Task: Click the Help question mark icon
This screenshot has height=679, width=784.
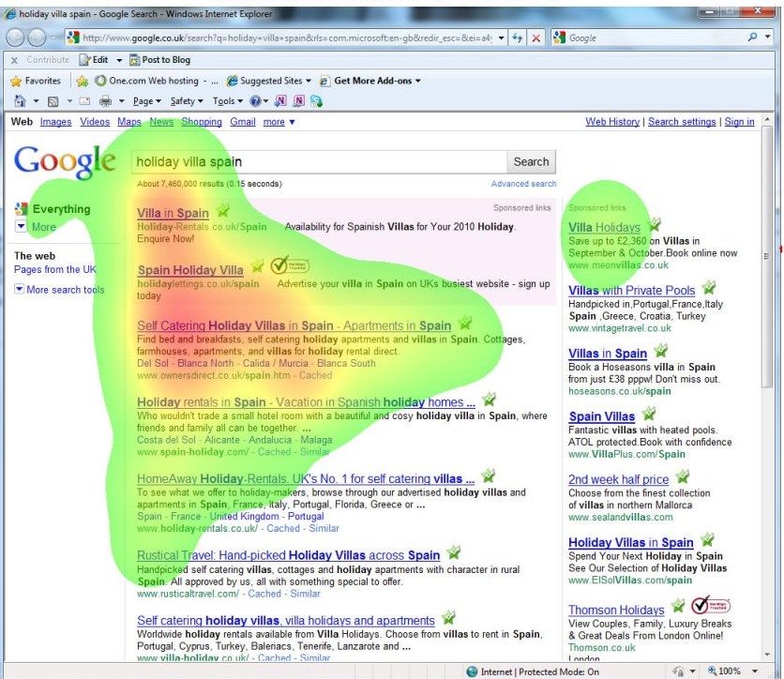Action: [x=253, y=101]
